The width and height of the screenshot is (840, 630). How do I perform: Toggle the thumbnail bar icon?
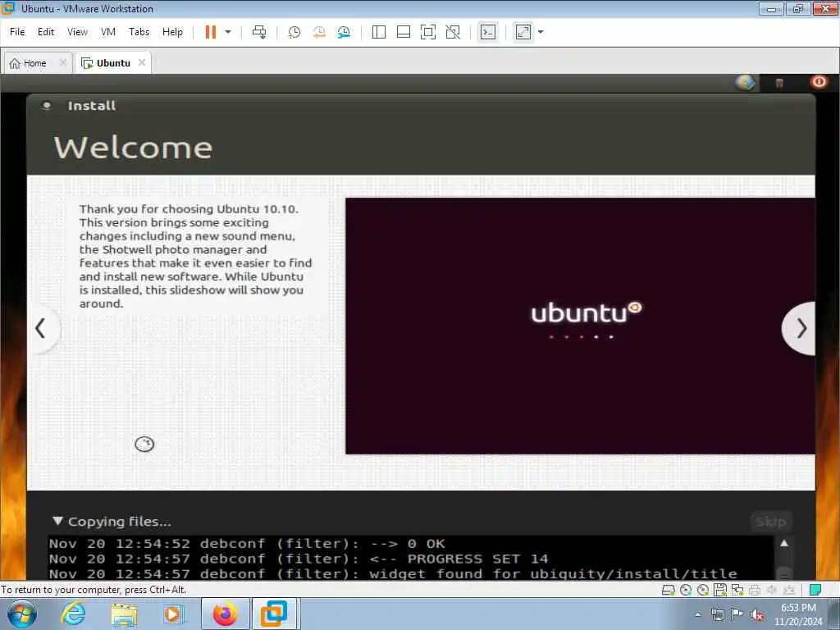tap(404, 32)
